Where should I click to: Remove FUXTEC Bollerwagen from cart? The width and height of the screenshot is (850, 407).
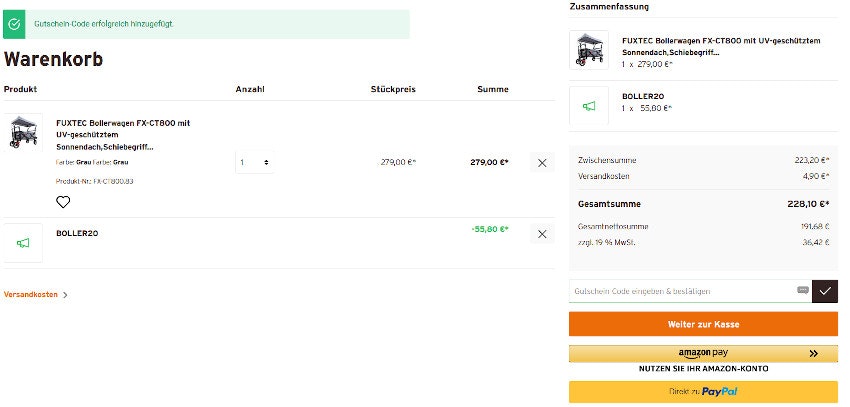click(542, 162)
